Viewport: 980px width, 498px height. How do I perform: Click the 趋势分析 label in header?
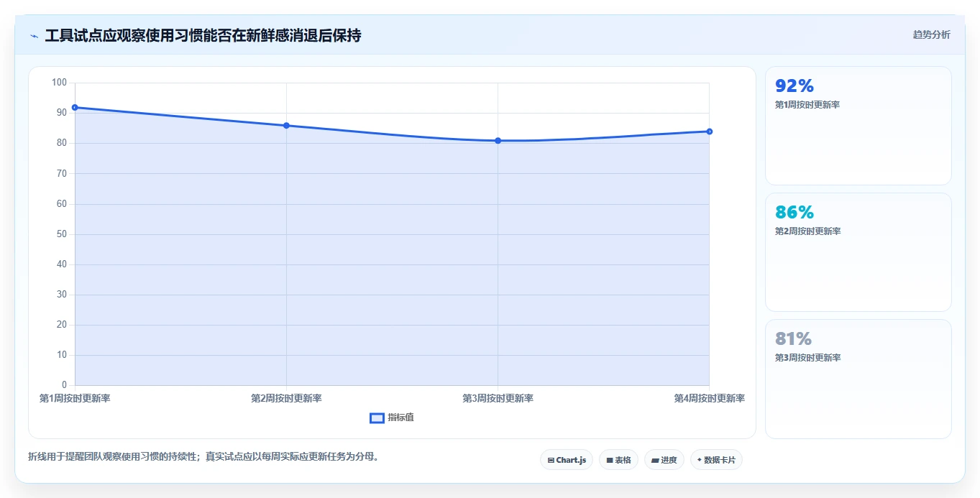931,34
